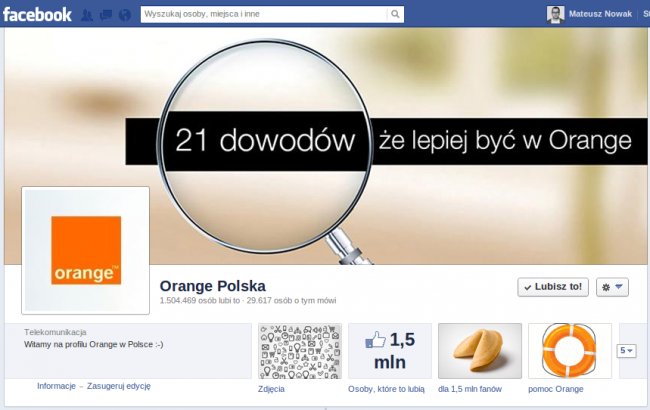
Task: Open the Informacje link
Action: 56,386
